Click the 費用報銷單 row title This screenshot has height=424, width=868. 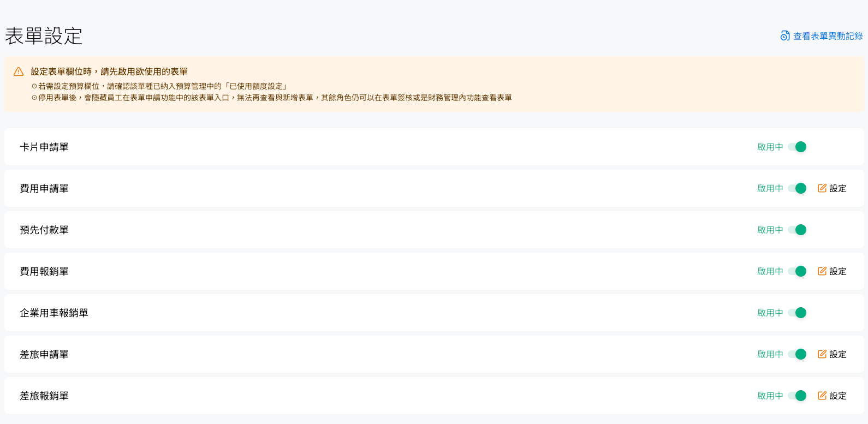click(x=44, y=271)
